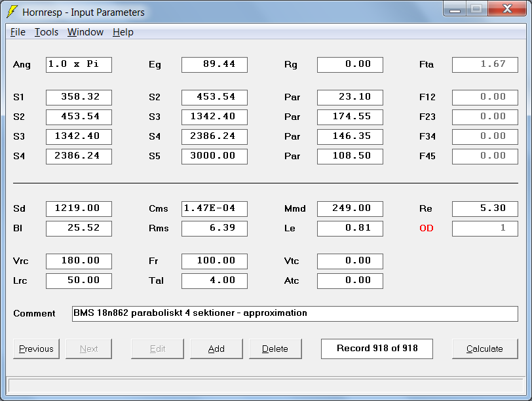This screenshot has width=532, height=401.
Task: Open the Help menu
Action: click(123, 32)
